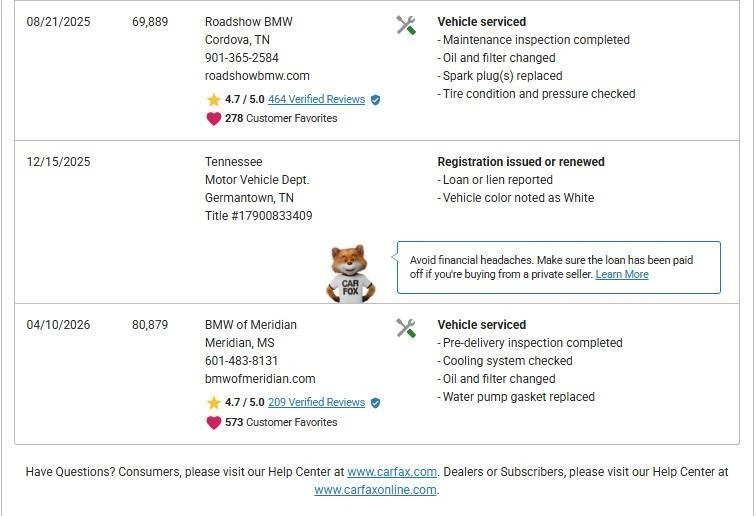Open the 209 Verified Reviews link
The image size is (756, 516).
click(316, 403)
